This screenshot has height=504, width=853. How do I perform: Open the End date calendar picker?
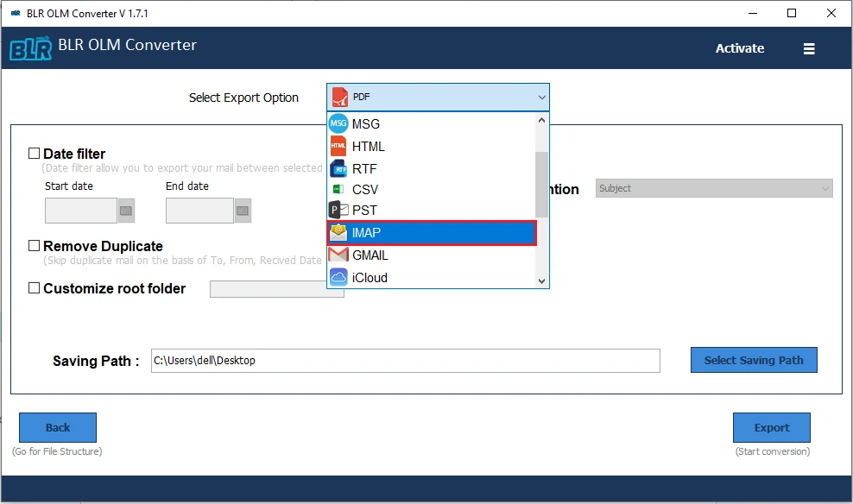241,210
